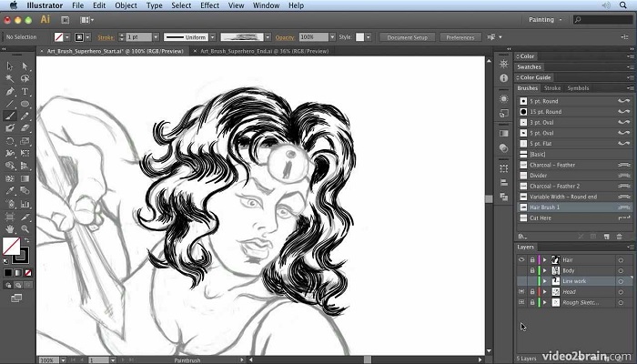Image resolution: width=637 pixels, height=364 pixels.
Task: Select the Type tool
Action: pyautogui.click(x=25, y=91)
